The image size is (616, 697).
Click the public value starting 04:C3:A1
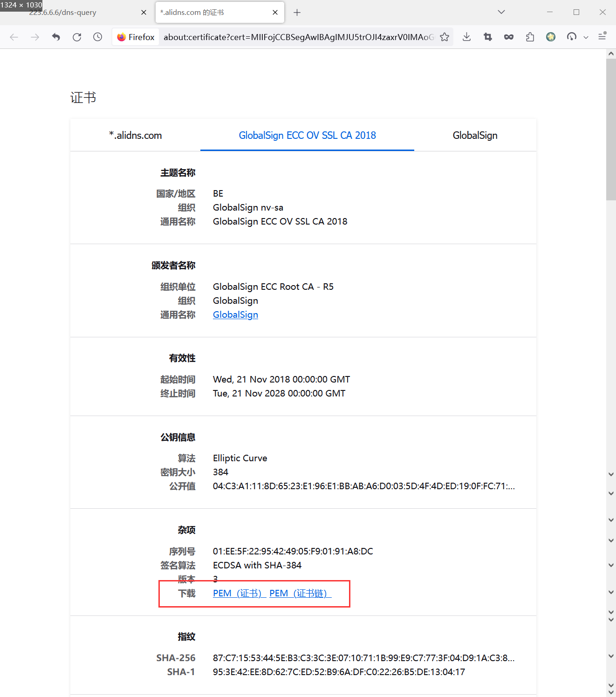coord(364,486)
